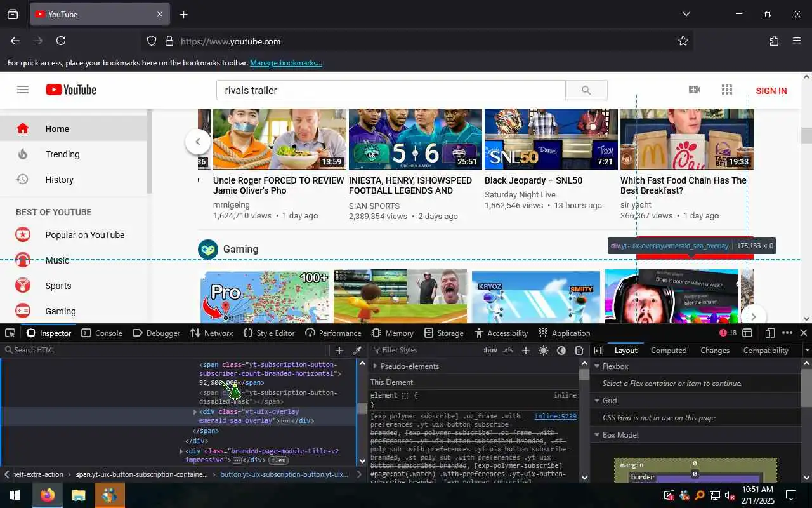Toggle the three-pane inspector sidebar

(x=598, y=351)
